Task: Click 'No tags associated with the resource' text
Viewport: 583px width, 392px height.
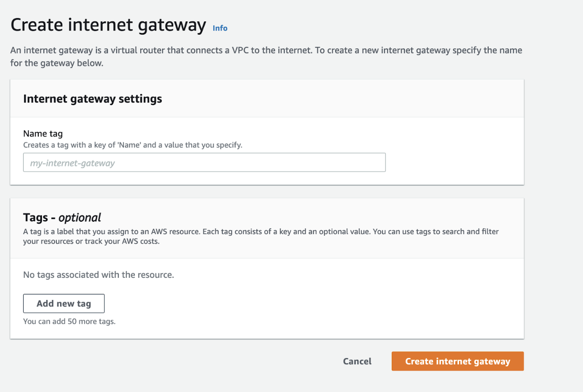Action: (98, 275)
